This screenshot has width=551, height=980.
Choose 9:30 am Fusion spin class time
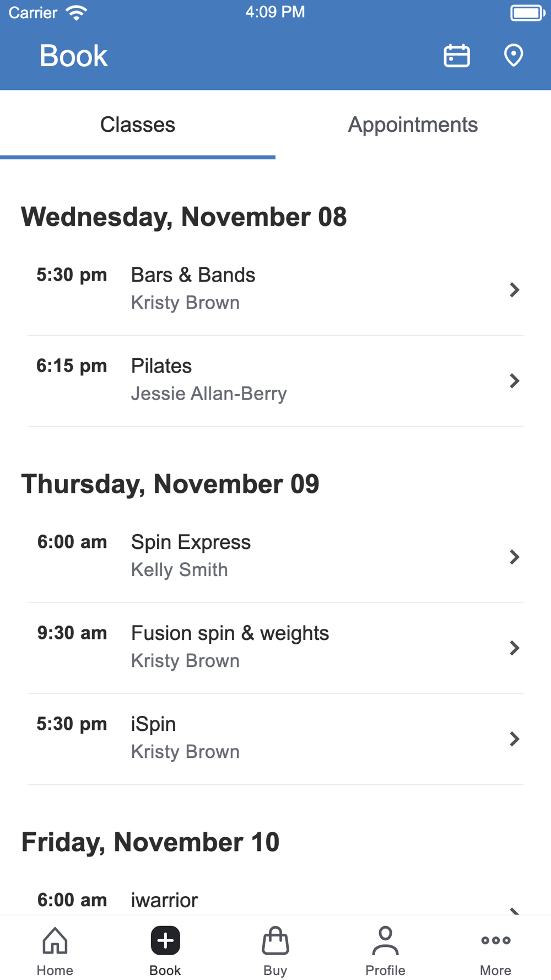(72, 633)
